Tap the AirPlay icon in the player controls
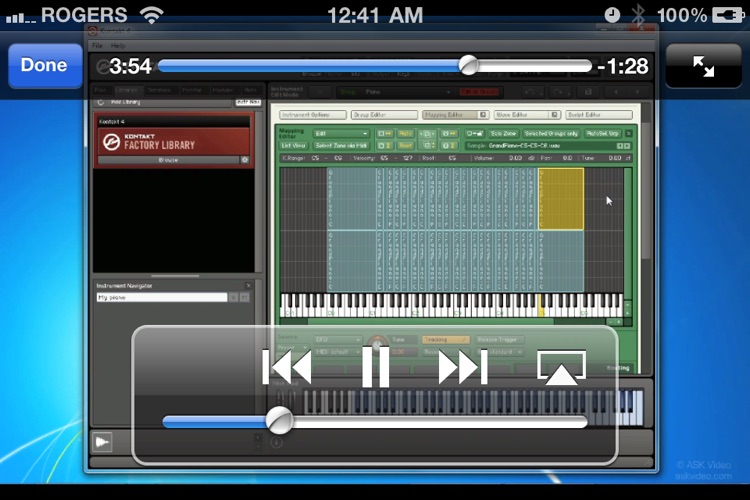The image size is (750, 500). point(561,367)
